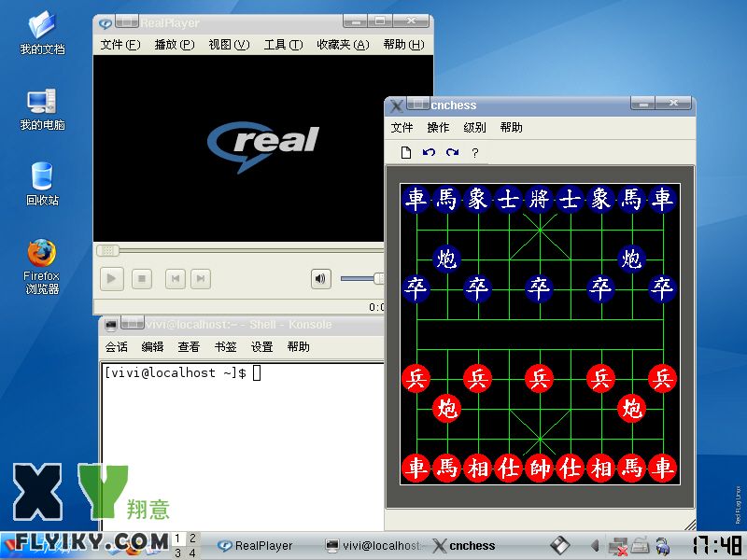Switch to virtual desktop 2 in pager
747x560 pixels.
point(192,539)
